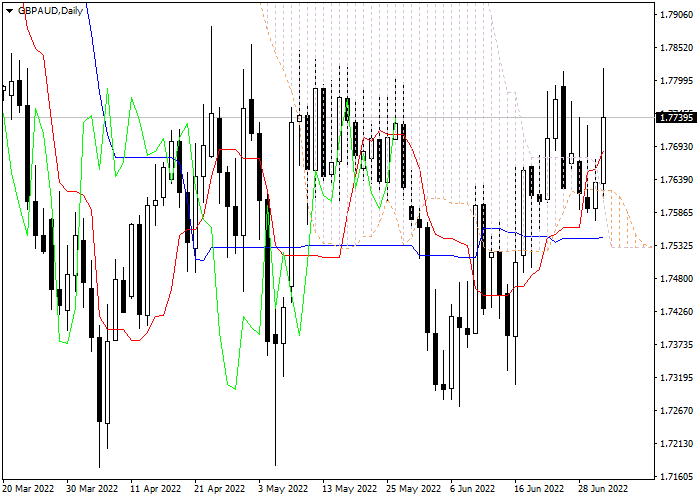Click the 1.76390 price axis label

[677, 180]
